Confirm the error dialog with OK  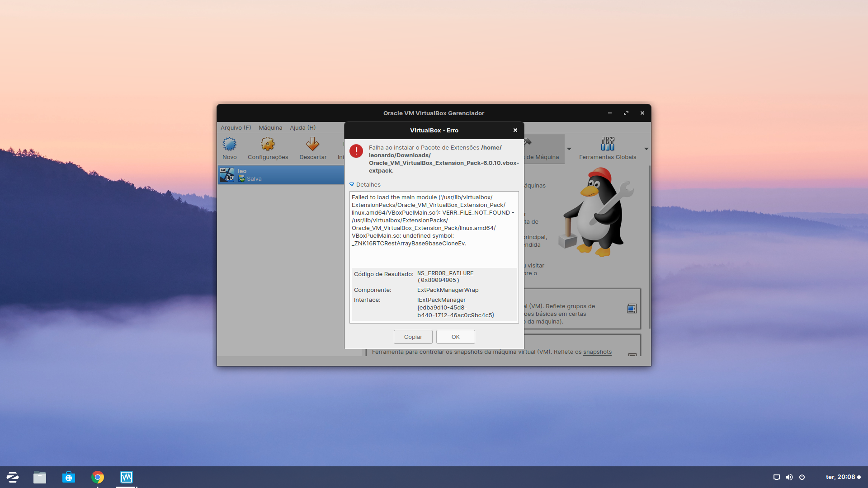tap(455, 337)
